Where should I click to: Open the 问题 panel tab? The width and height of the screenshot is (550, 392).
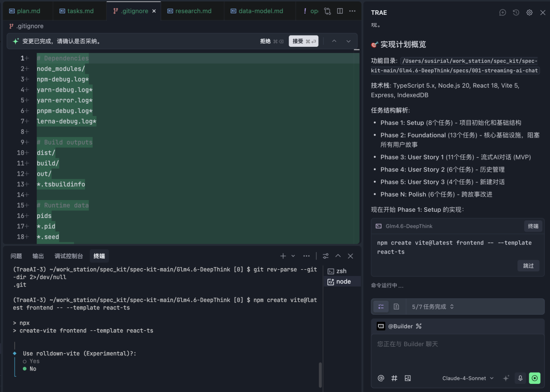tap(16, 256)
